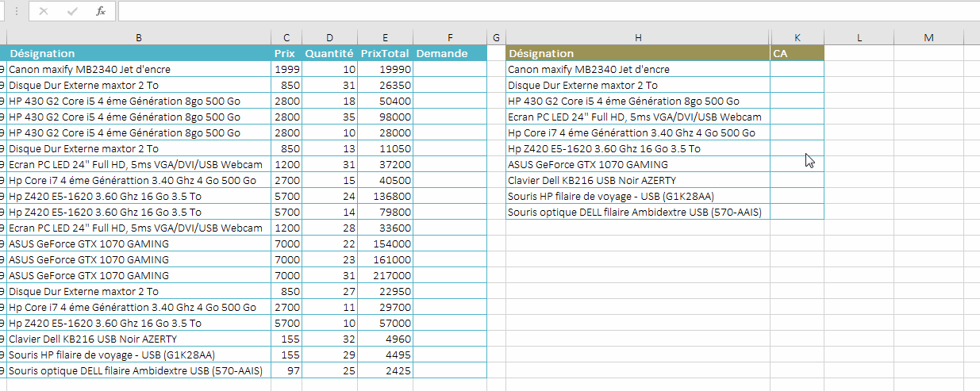
Task: Select price cell 97
Action: (286, 370)
